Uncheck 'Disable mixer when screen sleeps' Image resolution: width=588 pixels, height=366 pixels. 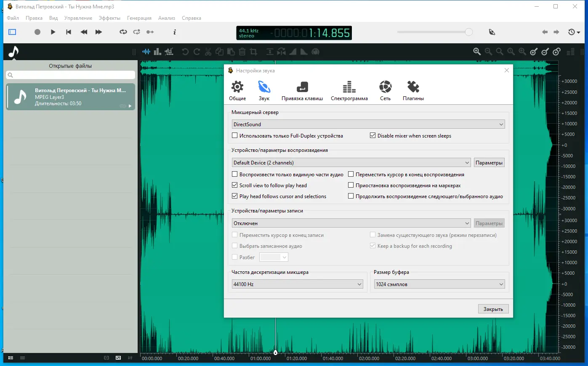[x=372, y=135]
